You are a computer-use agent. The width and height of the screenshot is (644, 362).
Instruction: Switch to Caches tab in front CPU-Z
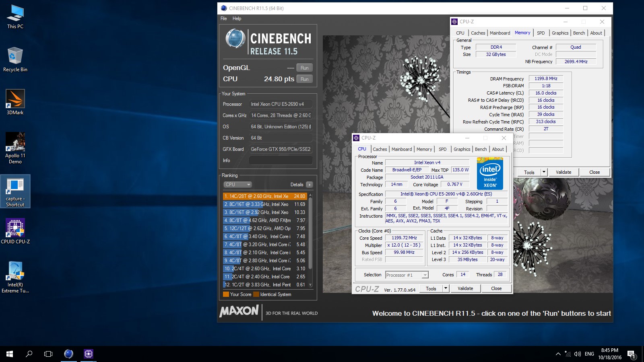[380, 149]
